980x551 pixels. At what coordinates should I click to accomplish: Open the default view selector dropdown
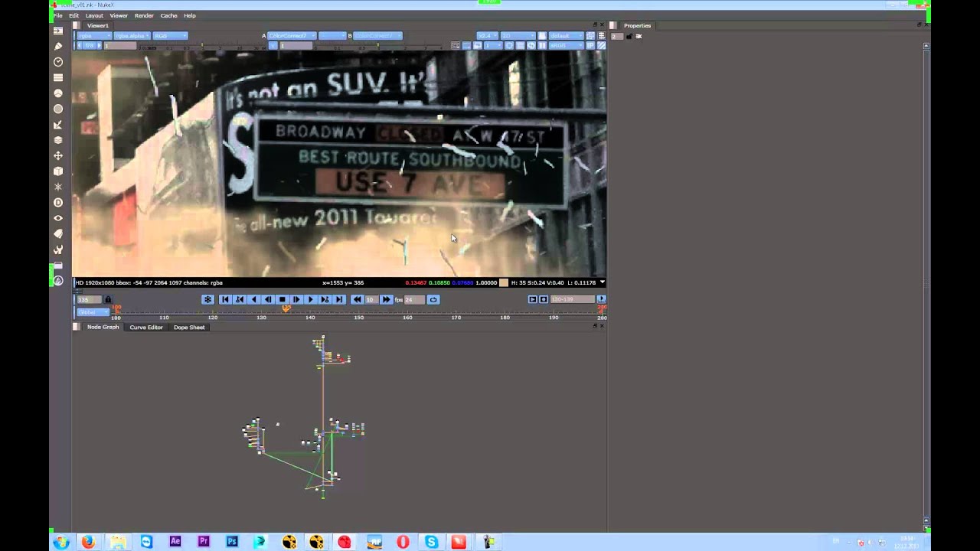tap(566, 36)
